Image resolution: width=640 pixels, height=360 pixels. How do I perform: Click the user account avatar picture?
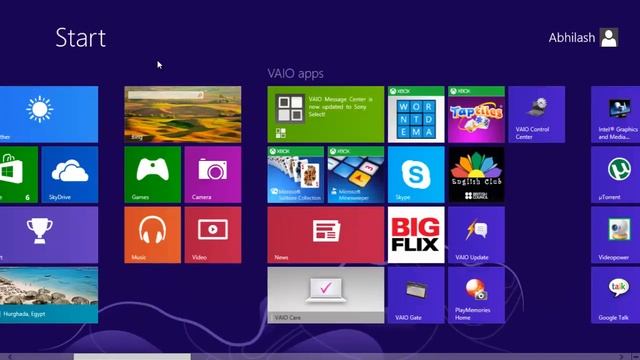609,38
